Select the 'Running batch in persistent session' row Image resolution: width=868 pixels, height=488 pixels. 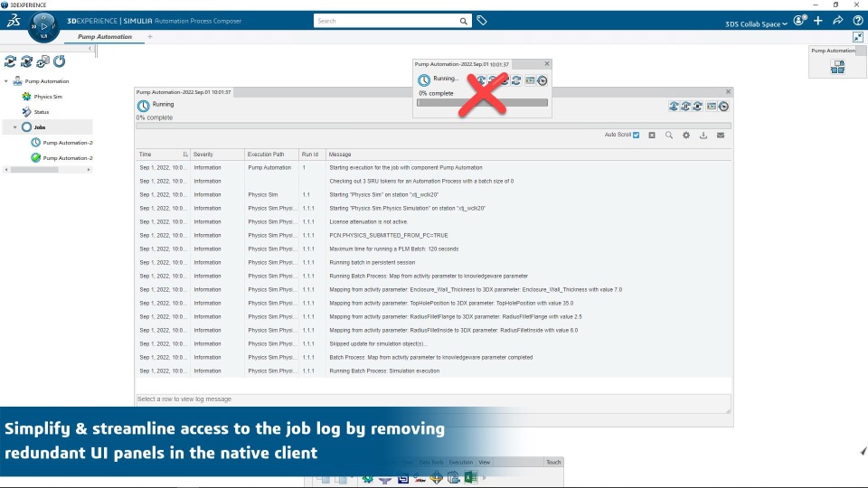(x=433, y=263)
